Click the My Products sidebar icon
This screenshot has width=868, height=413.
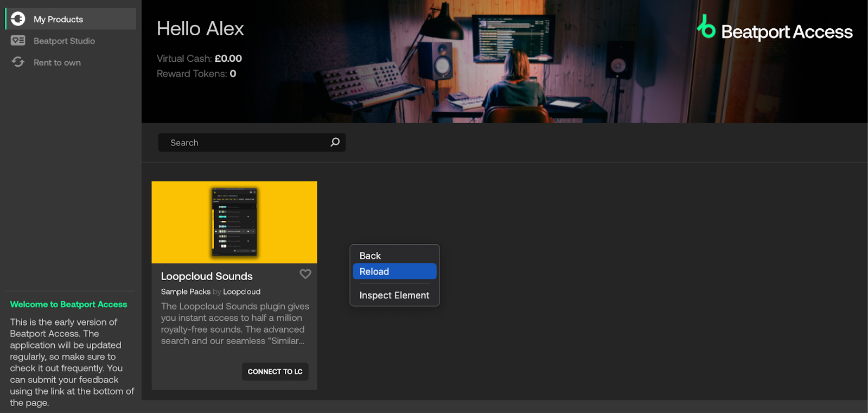click(x=18, y=19)
